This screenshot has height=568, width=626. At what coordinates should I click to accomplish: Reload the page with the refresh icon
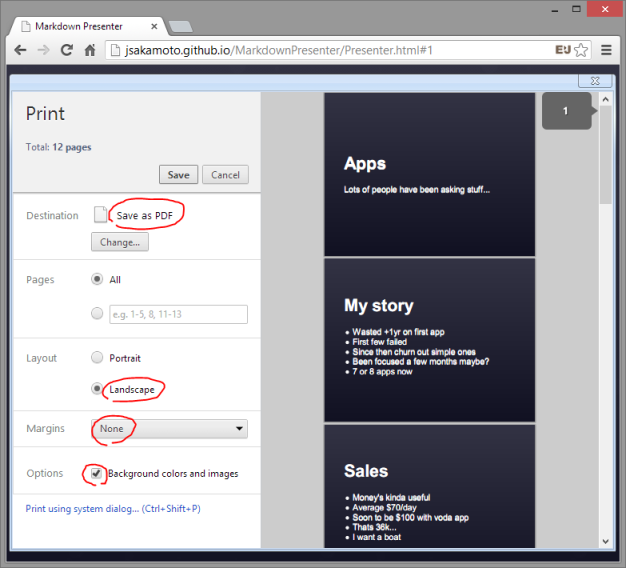pos(66,49)
